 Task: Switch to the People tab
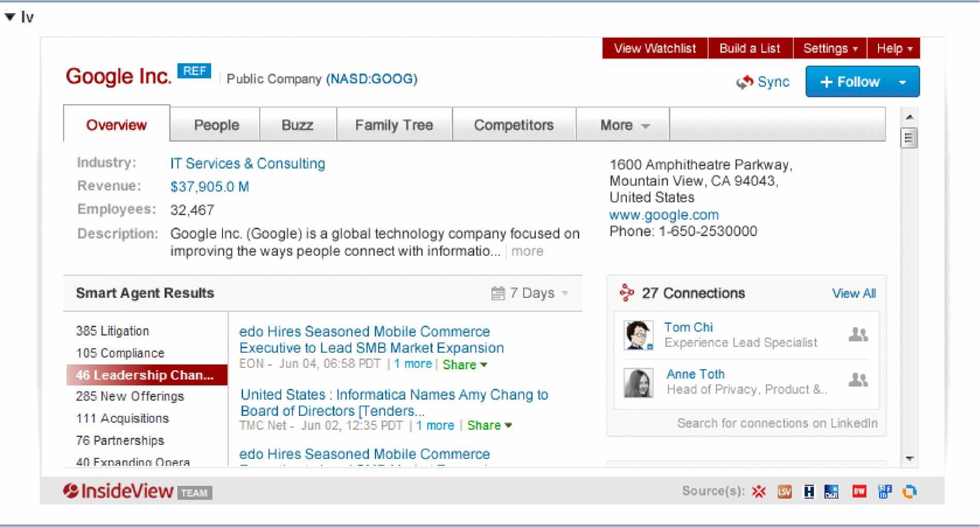click(216, 125)
